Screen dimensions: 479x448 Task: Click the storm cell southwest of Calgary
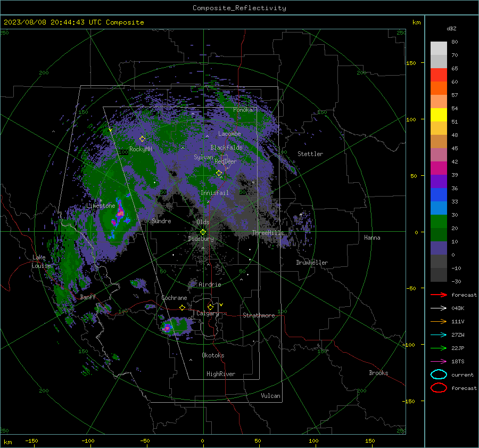(168, 328)
